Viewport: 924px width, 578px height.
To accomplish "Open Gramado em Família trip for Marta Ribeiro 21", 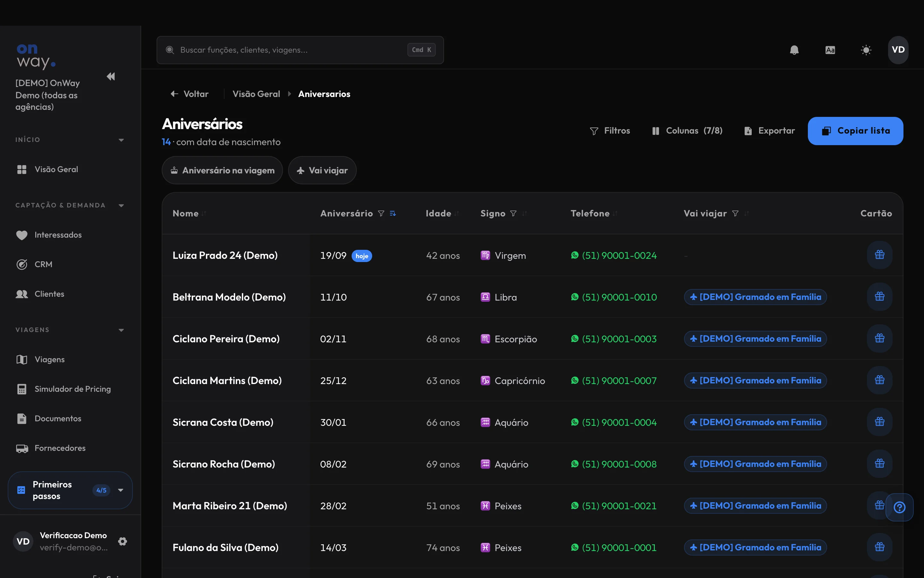I will click(755, 506).
